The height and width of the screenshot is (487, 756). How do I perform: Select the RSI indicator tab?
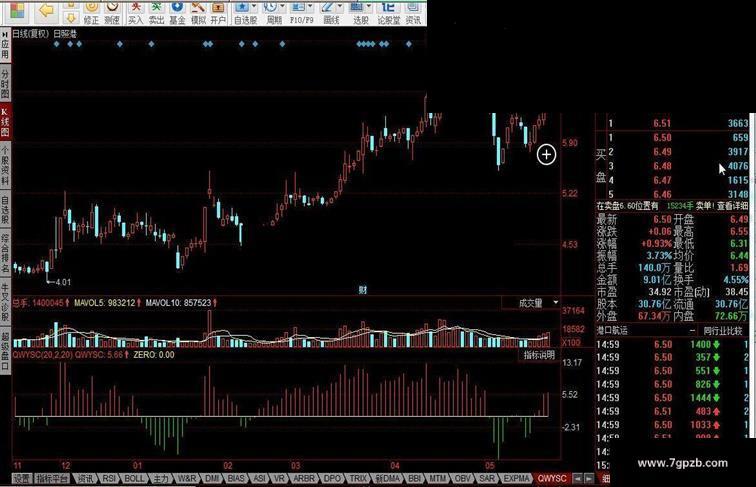(x=109, y=479)
